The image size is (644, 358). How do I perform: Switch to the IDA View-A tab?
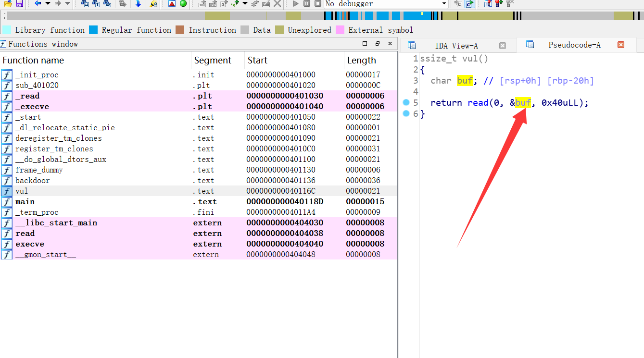coord(456,46)
